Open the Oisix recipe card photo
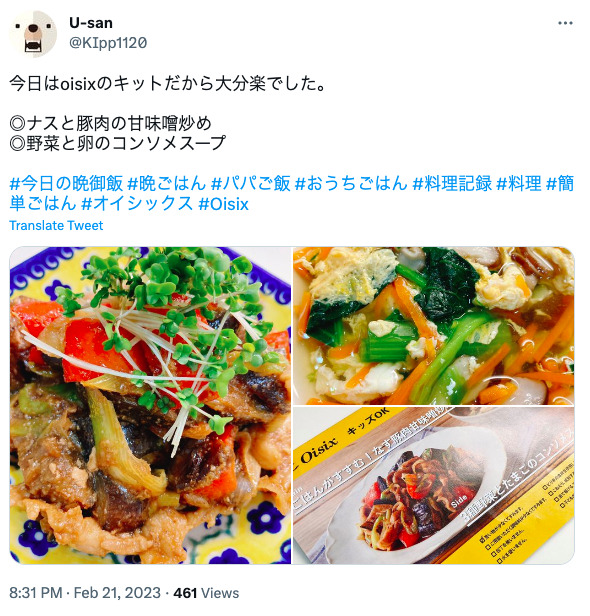 pos(434,486)
